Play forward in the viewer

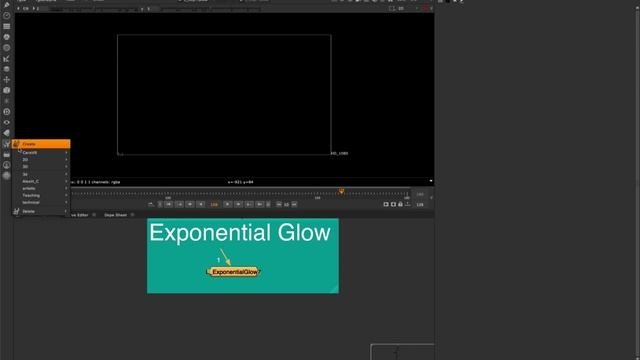click(x=228, y=204)
